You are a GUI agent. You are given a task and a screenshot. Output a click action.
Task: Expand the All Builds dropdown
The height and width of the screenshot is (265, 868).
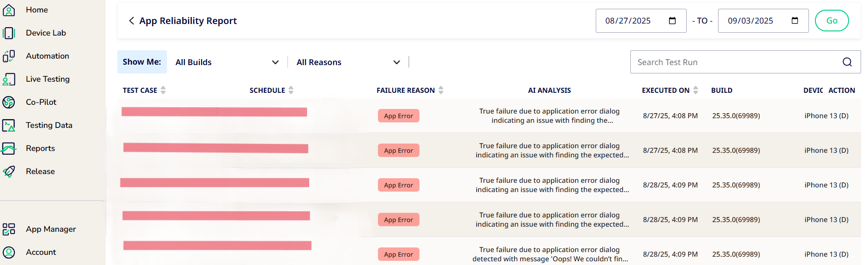(227, 62)
